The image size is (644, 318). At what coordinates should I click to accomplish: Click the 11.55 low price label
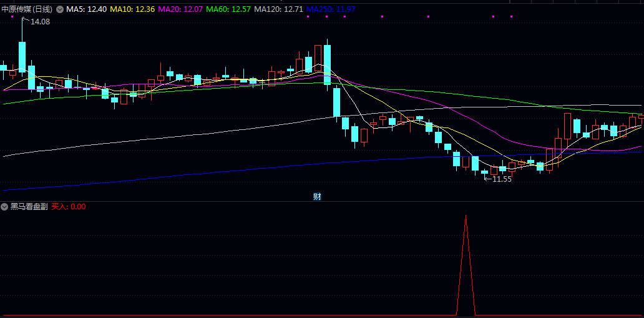tap(502, 179)
